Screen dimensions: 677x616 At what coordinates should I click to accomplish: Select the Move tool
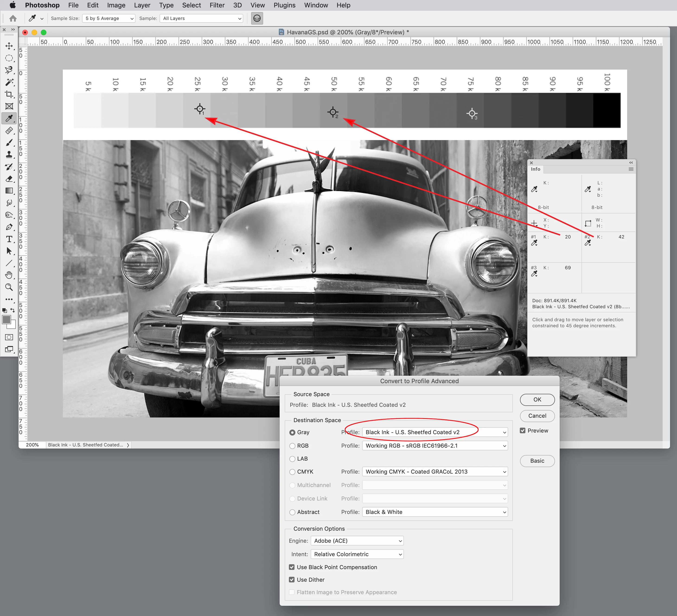point(9,46)
